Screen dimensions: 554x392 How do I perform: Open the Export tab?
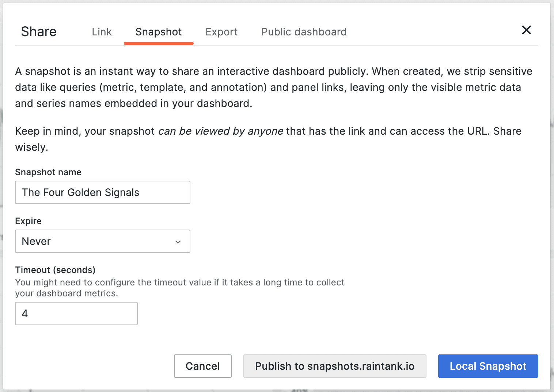[221, 32]
